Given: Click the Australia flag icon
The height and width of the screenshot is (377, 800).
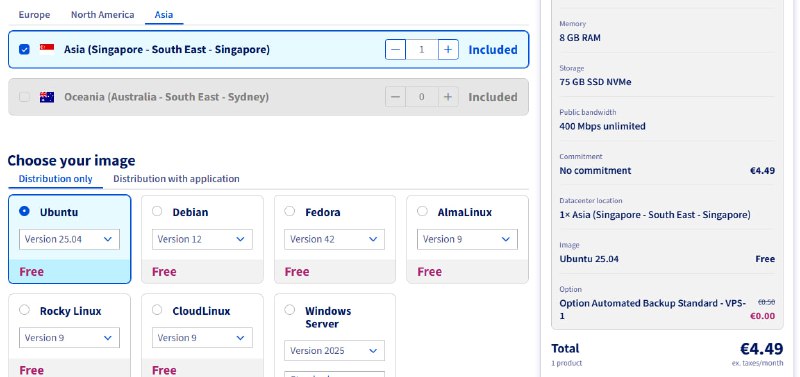Looking at the screenshot, I should tap(47, 97).
